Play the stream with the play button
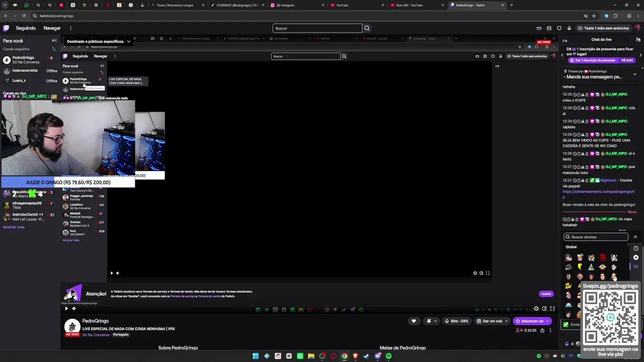The image size is (644, 362). coord(66,309)
